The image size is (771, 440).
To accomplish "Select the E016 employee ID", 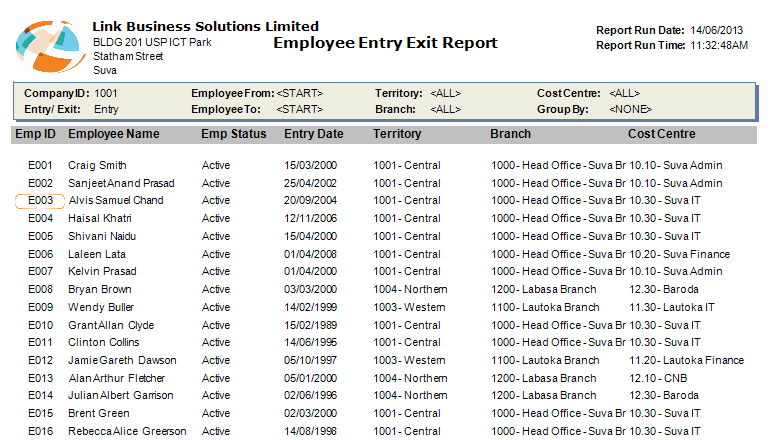I will click(40, 431).
